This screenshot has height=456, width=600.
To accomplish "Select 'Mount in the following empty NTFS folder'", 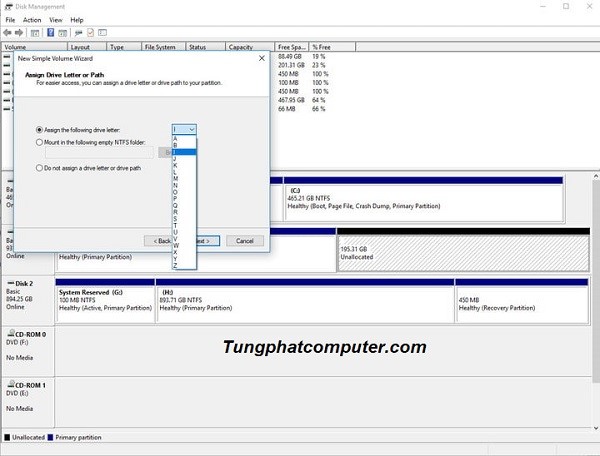I will point(39,142).
